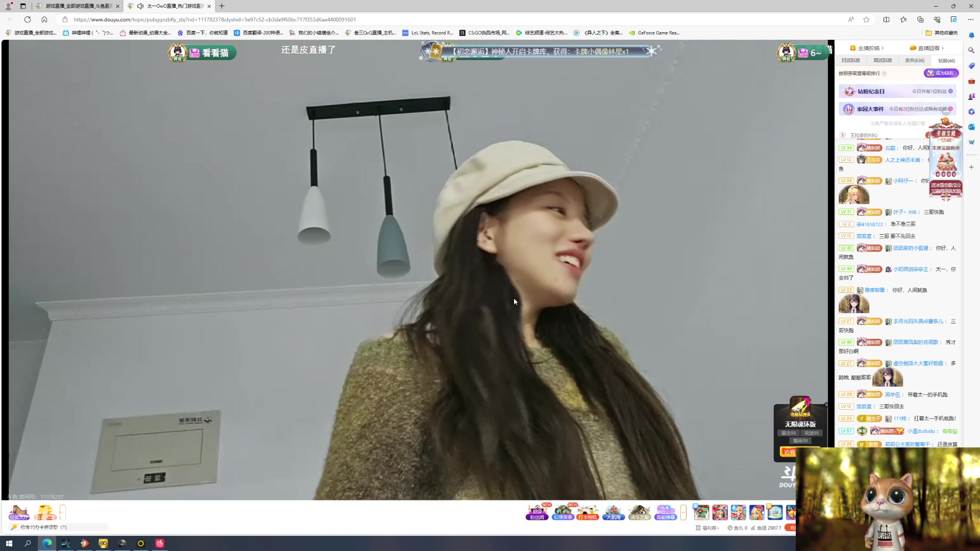Switch to the 贵宾(636) tab
This screenshot has height=551, width=980.
915,60
